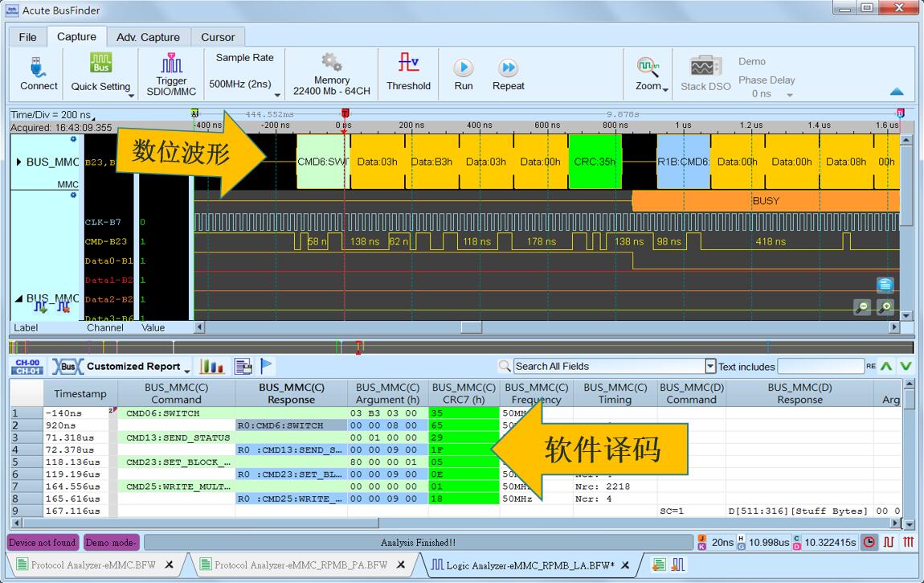Click the bar chart statistics icon
924x583 pixels.
pyautogui.click(x=211, y=367)
